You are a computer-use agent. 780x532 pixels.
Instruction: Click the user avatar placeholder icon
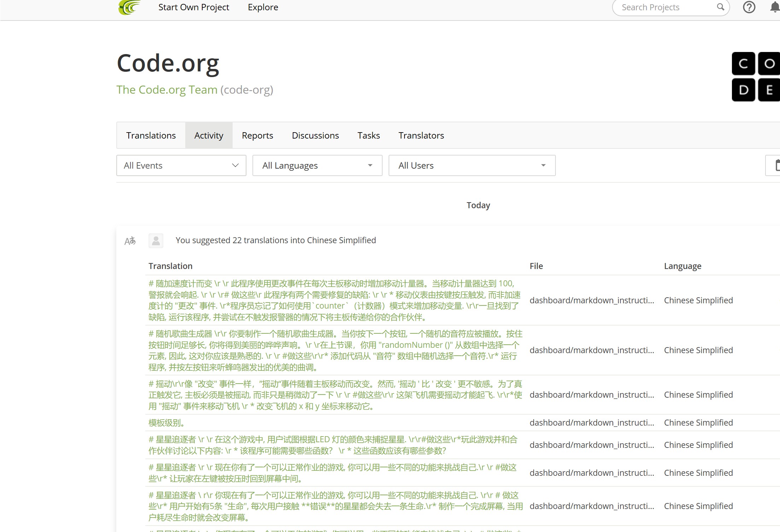[x=156, y=241]
